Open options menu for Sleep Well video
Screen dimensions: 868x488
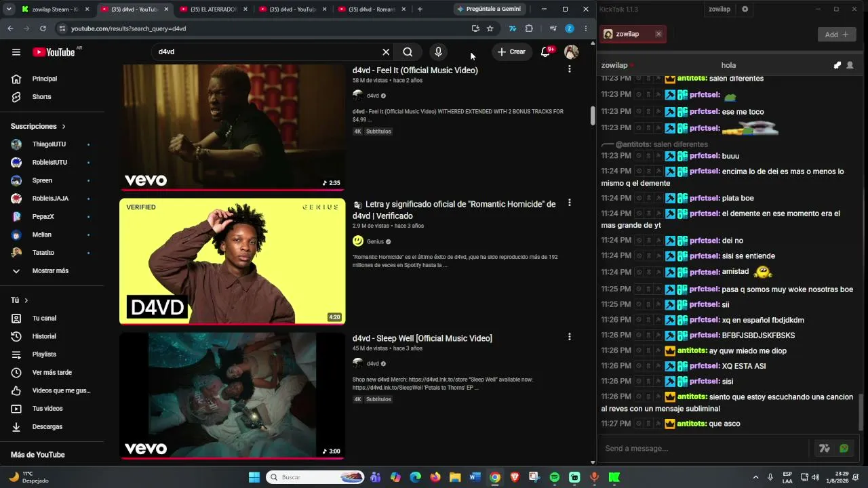click(570, 337)
